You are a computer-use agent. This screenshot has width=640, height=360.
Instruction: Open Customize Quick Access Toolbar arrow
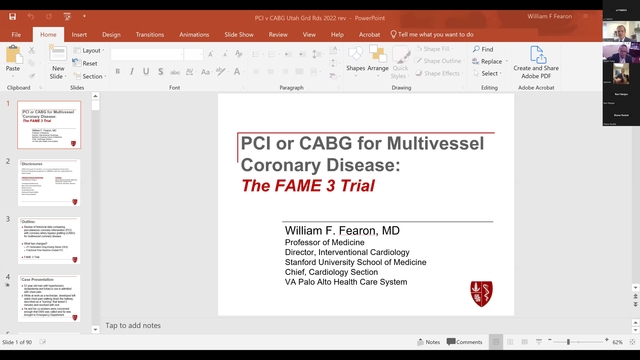click(x=84, y=16)
